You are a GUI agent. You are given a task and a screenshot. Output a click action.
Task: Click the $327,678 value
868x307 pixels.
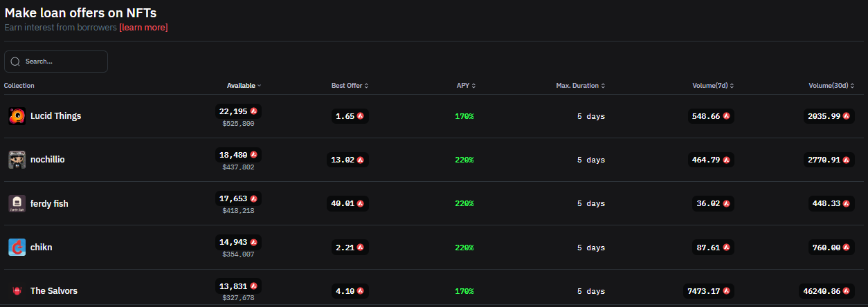pyautogui.click(x=238, y=298)
